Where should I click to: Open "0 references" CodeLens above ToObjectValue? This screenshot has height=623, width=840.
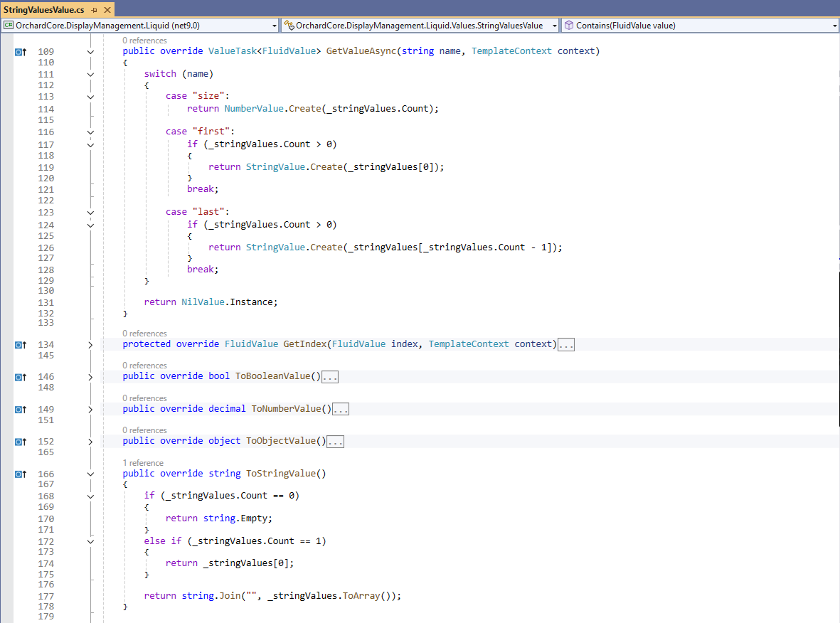144,431
